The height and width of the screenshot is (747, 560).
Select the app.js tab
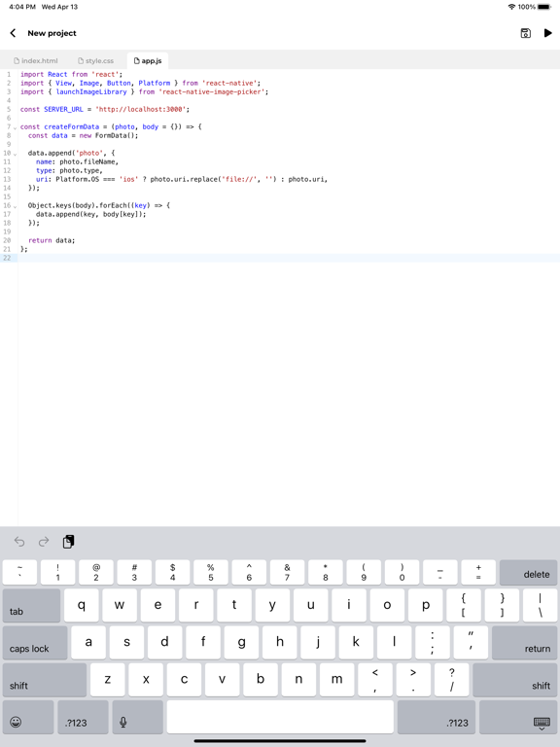[x=148, y=61]
